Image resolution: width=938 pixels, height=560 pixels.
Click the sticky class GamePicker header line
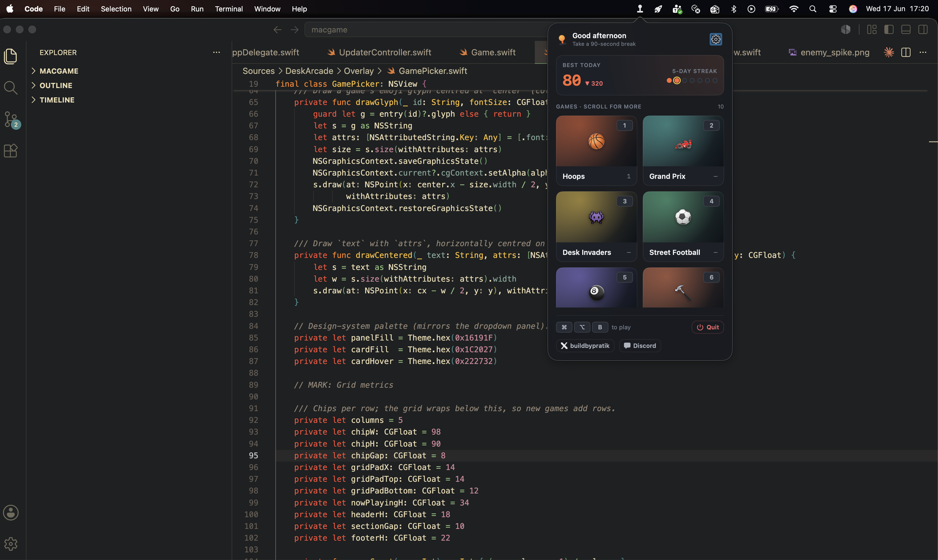(351, 84)
